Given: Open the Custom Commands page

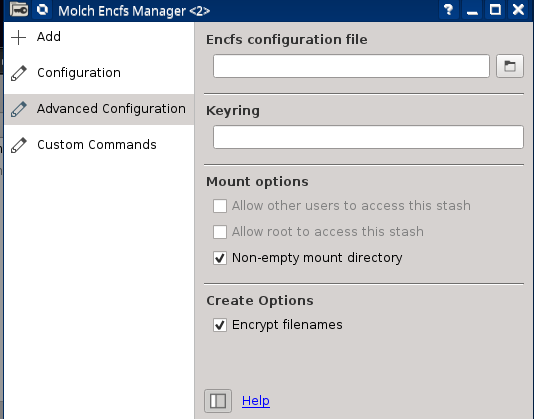Looking at the screenshot, I should (99, 145).
